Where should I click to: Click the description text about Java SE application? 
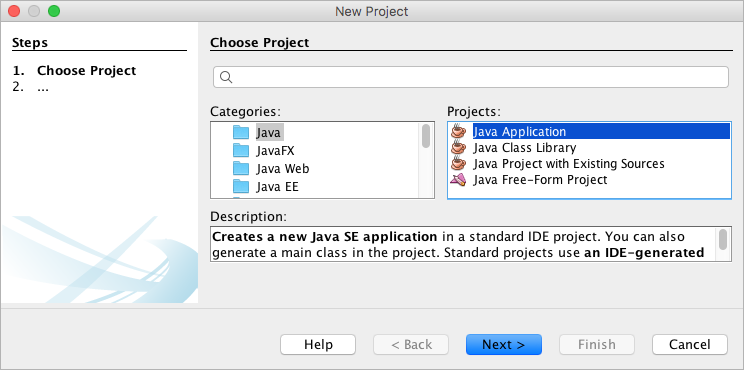pos(464,244)
